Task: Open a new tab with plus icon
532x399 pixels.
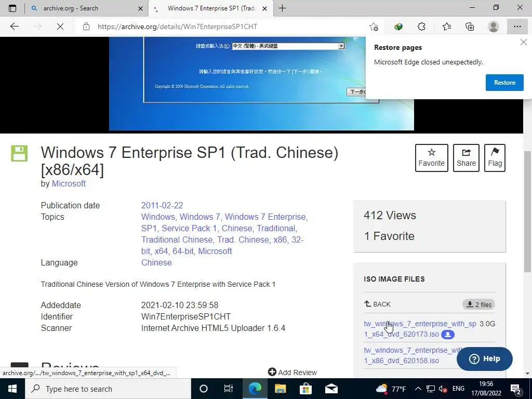Action: pyautogui.click(x=282, y=8)
